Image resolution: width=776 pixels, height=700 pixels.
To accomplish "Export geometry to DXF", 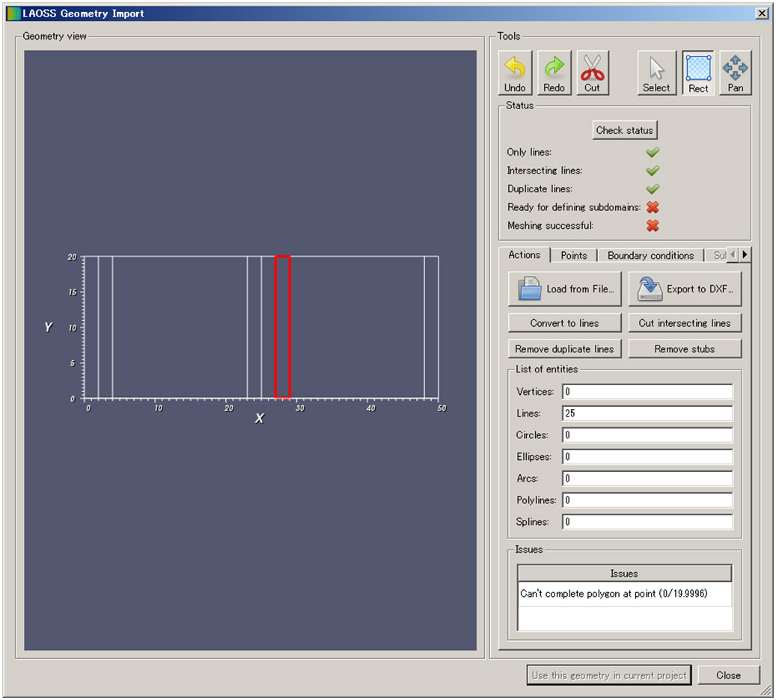I will [x=685, y=289].
